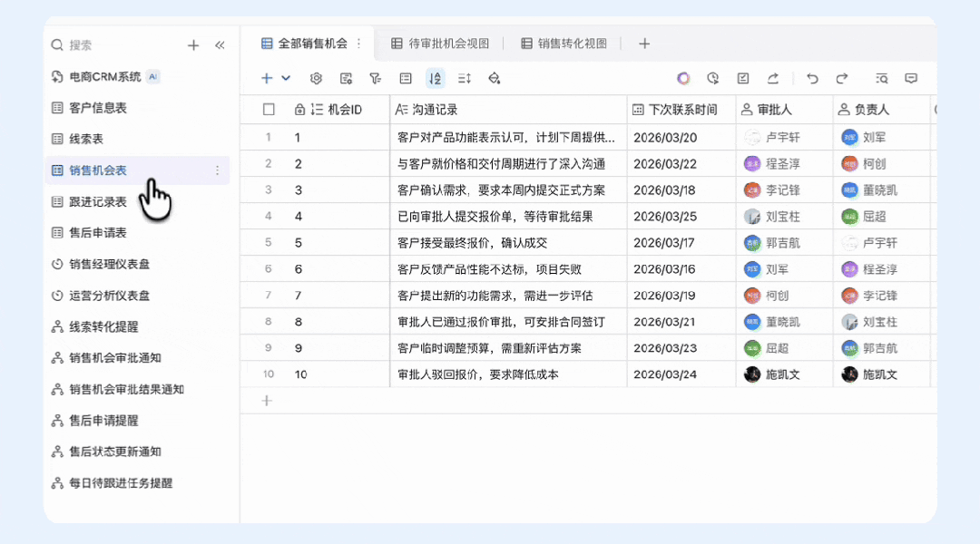980x544 pixels.
Task: Undo the last change with undo arrow
Action: pyautogui.click(x=813, y=79)
